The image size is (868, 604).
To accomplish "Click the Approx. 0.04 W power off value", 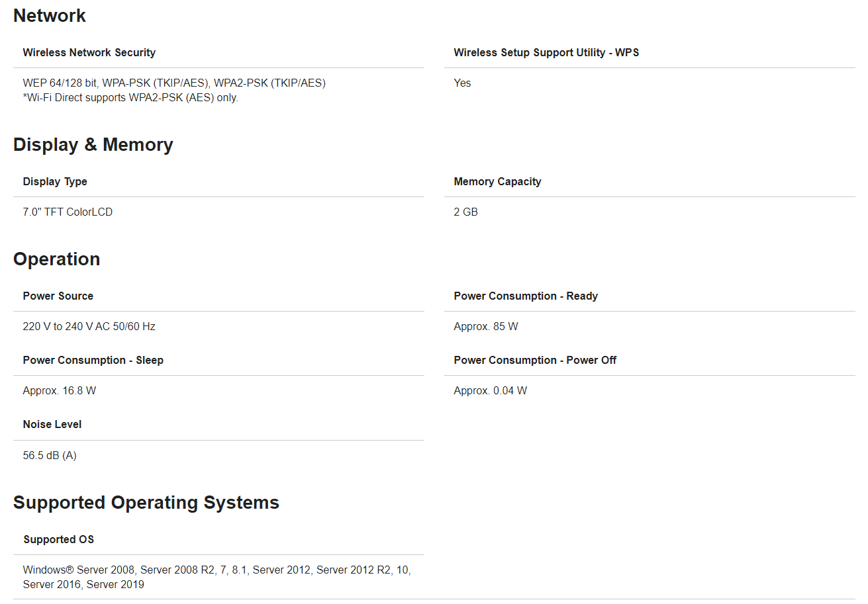I will 491,390.
